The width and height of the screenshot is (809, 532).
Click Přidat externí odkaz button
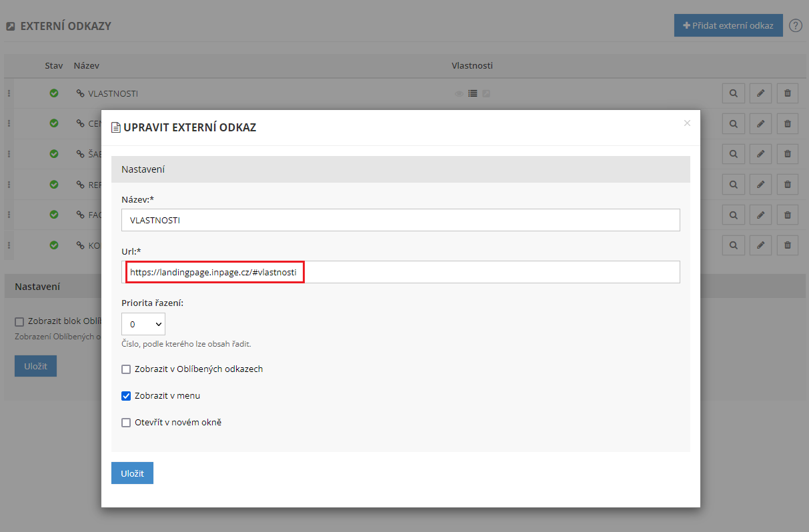point(728,25)
